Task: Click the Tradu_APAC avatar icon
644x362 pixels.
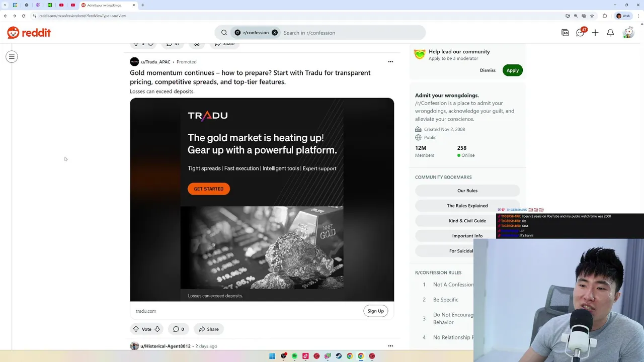Action: point(134,62)
